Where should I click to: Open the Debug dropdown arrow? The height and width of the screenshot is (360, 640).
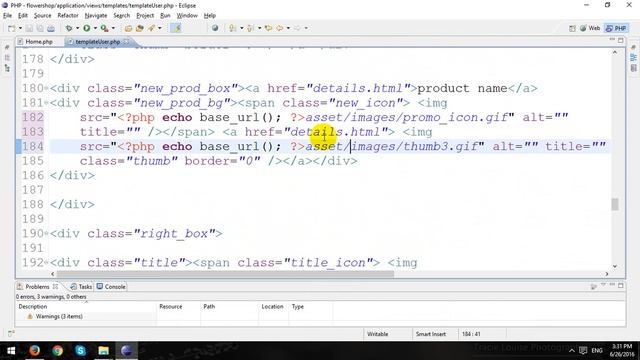[77, 28]
